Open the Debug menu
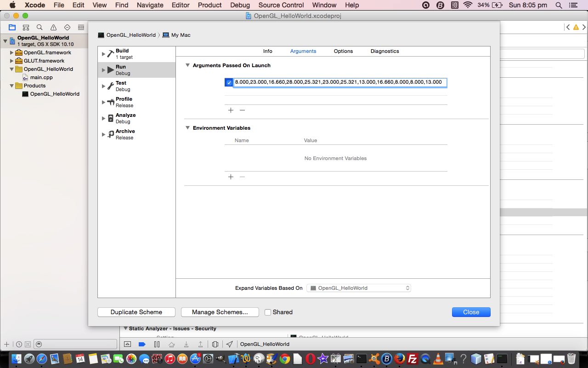588x368 pixels. [240, 5]
